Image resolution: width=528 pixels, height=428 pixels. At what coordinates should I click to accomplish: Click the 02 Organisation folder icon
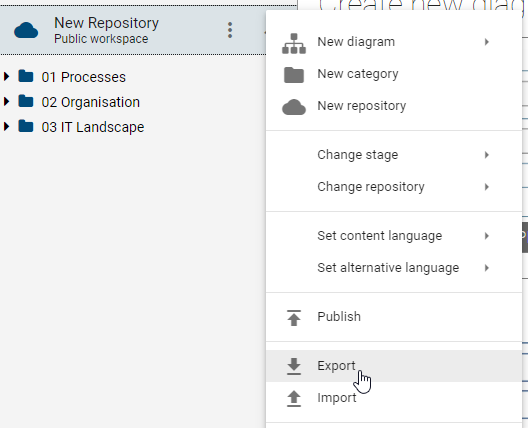(x=26, y=101)
